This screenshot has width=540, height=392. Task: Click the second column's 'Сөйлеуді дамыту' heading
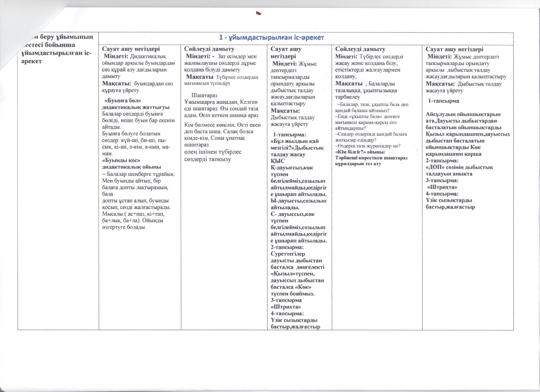209,49
